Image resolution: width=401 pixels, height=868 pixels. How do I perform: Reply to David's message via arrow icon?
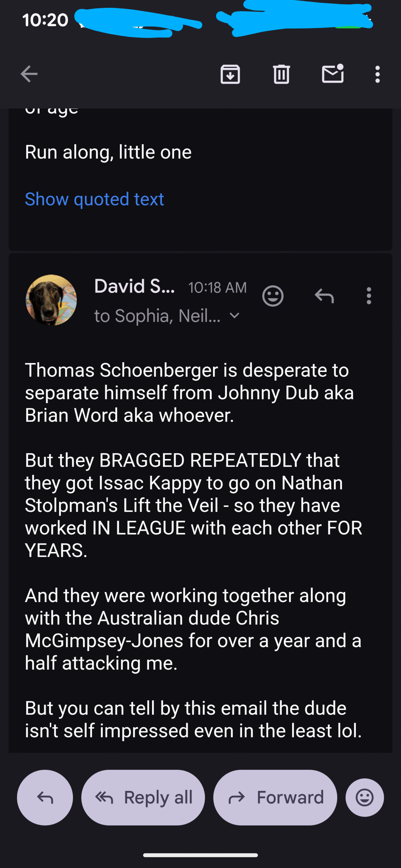(x=324, y=296)
